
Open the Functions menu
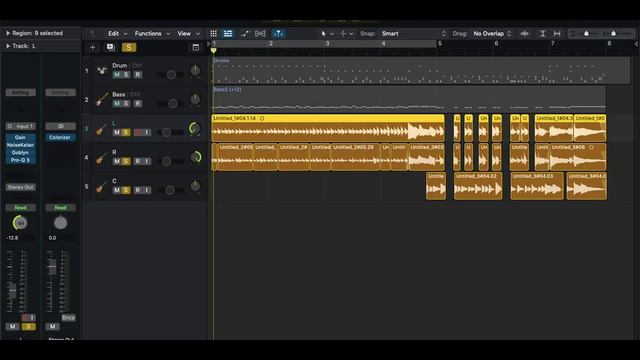pyautogui.click(x=152, y=33)
